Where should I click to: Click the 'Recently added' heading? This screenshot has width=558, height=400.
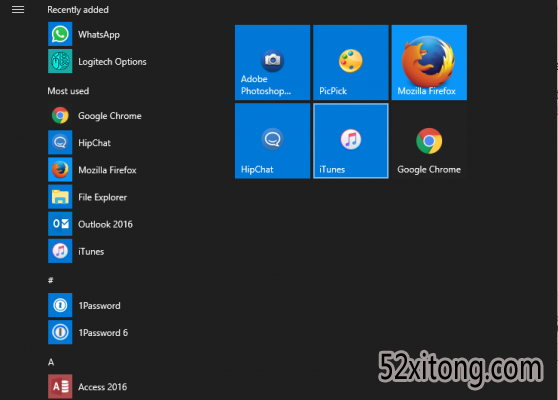(x=78, y=10)
